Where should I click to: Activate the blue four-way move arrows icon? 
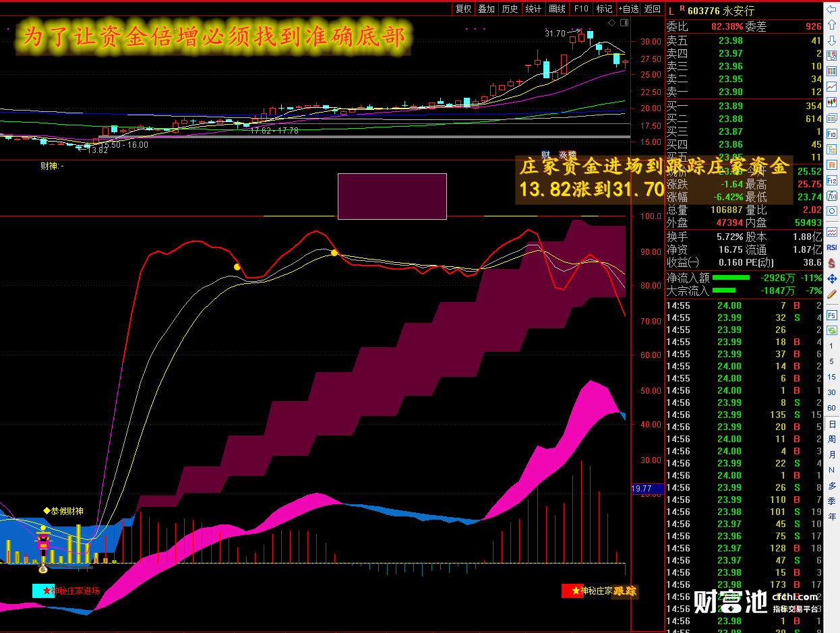832,278
